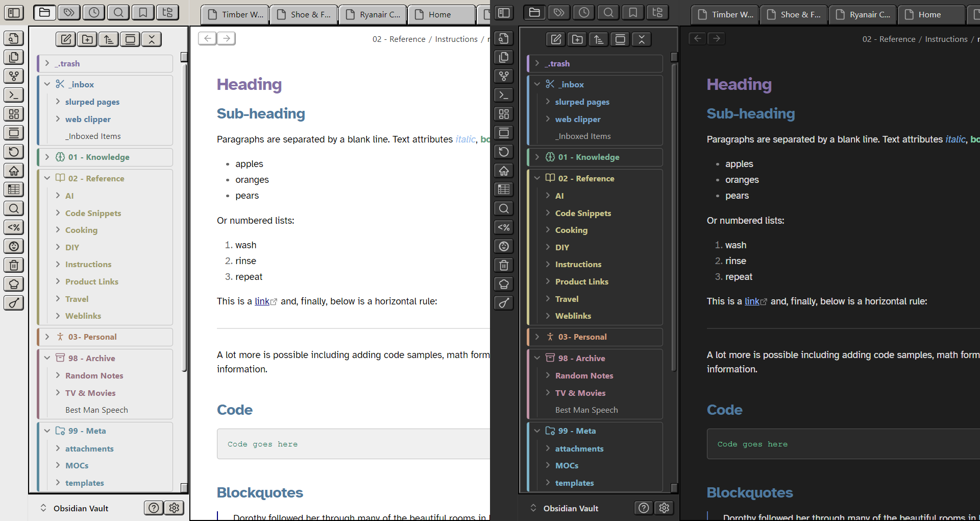Navigate forward arrow in light note header

[x=226, y=38]
